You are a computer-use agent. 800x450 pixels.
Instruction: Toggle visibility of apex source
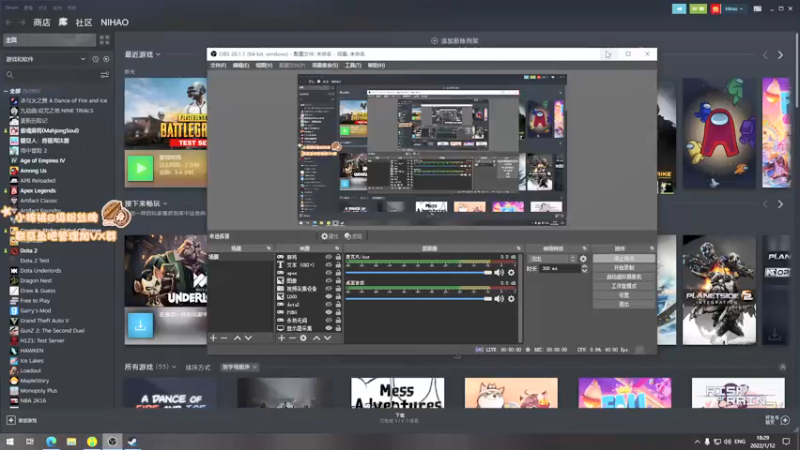(x=329, y=273)
